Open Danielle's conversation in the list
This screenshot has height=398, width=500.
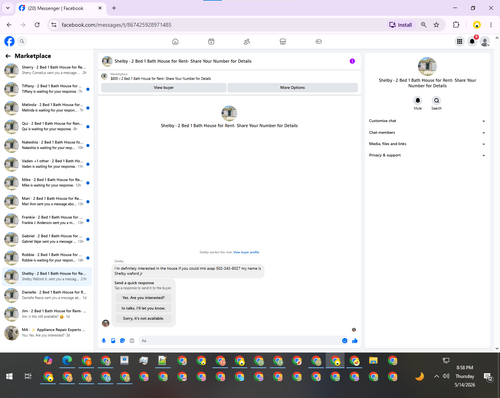tap(47, 295)
